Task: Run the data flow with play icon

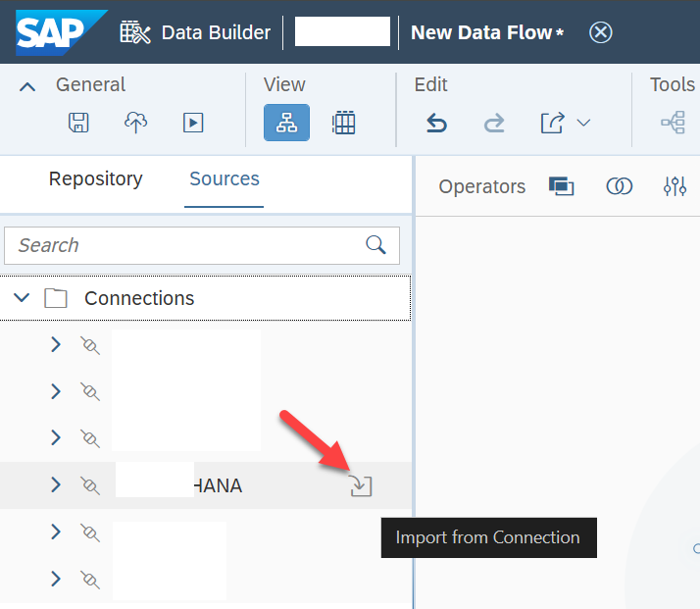Action: tap(193, 123)
